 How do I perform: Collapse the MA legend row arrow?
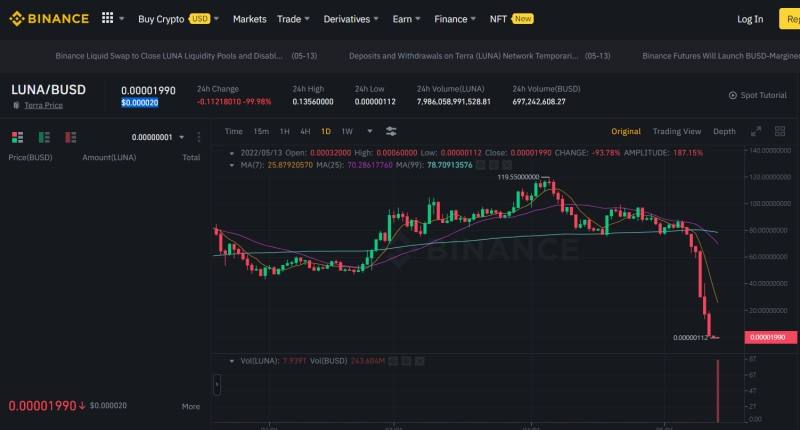pyautogui.click(x=232, y=165)
